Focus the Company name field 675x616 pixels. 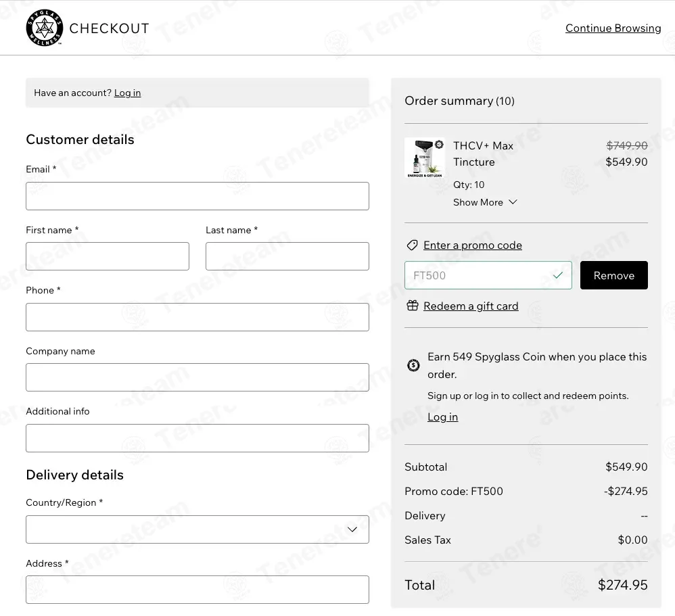tap(197, 377)
